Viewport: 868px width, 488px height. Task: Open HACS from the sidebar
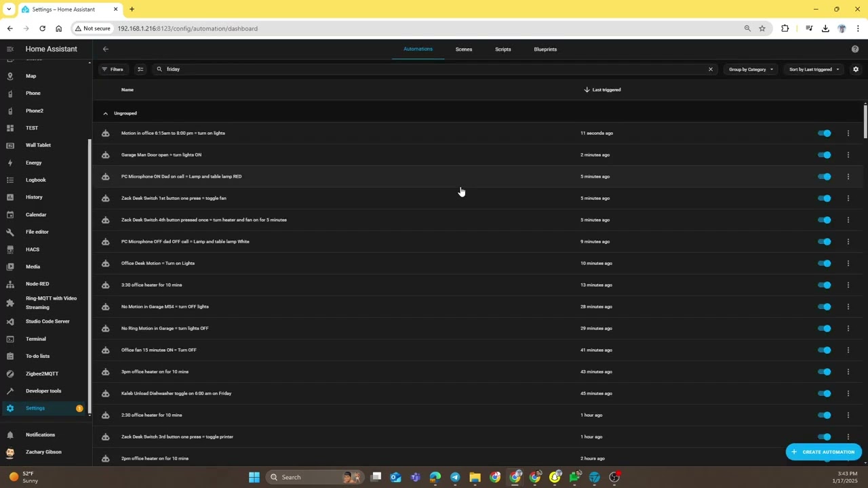pos(32,249)
